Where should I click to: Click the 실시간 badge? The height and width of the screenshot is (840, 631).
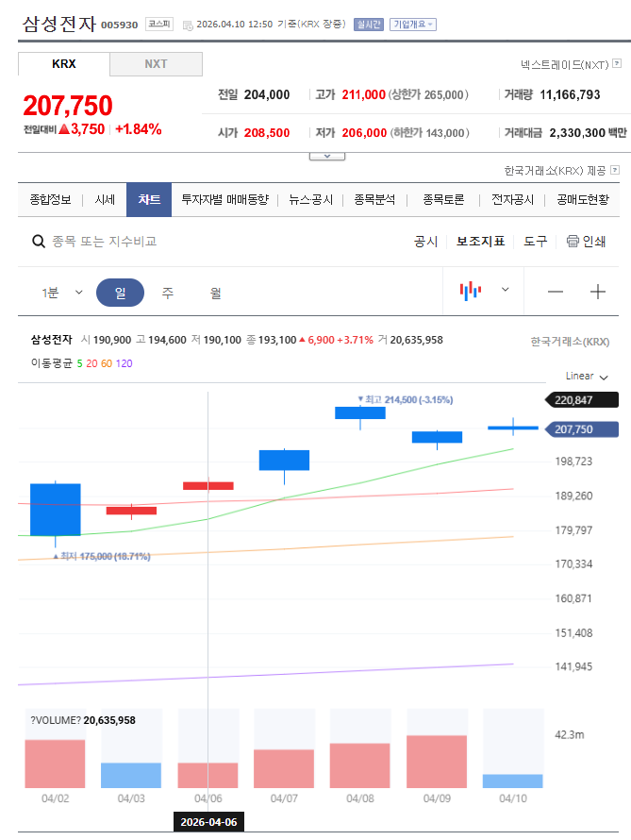pos(369,25)
